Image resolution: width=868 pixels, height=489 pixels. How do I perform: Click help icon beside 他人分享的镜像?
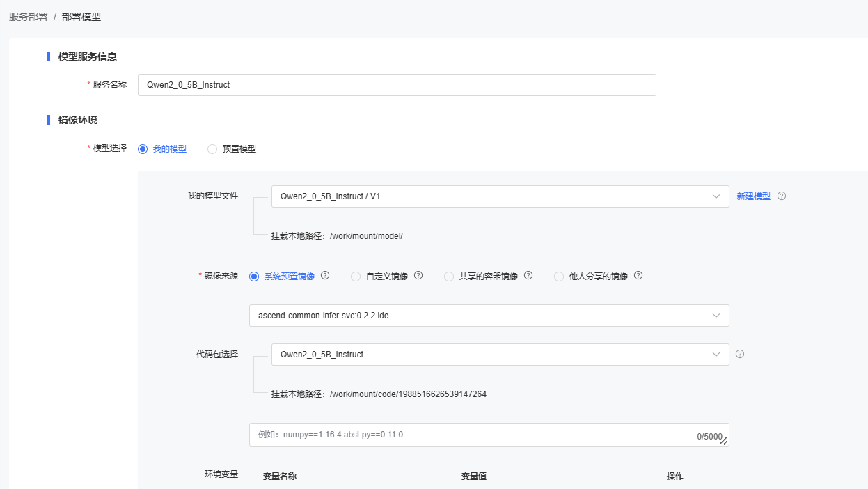click(638, 276)
